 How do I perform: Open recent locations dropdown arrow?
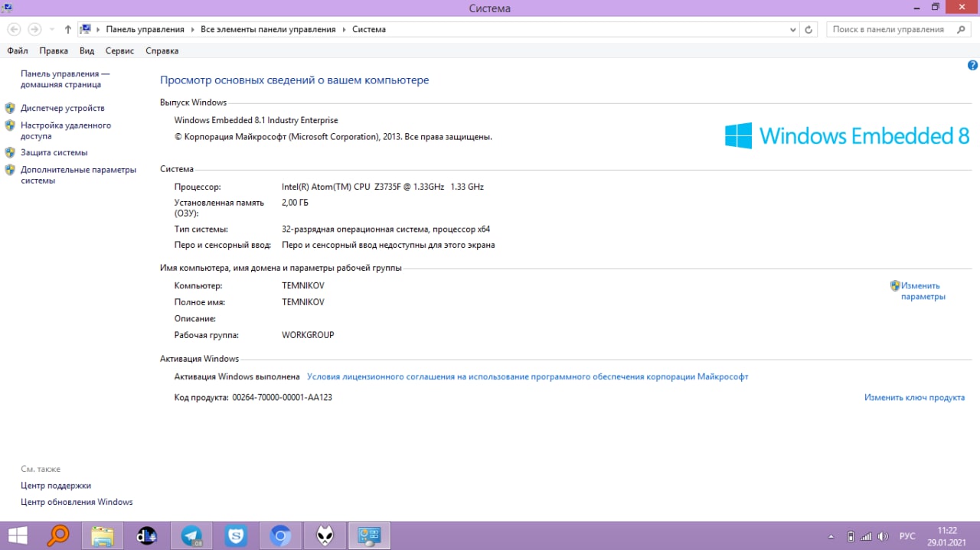tap(52, 29)
